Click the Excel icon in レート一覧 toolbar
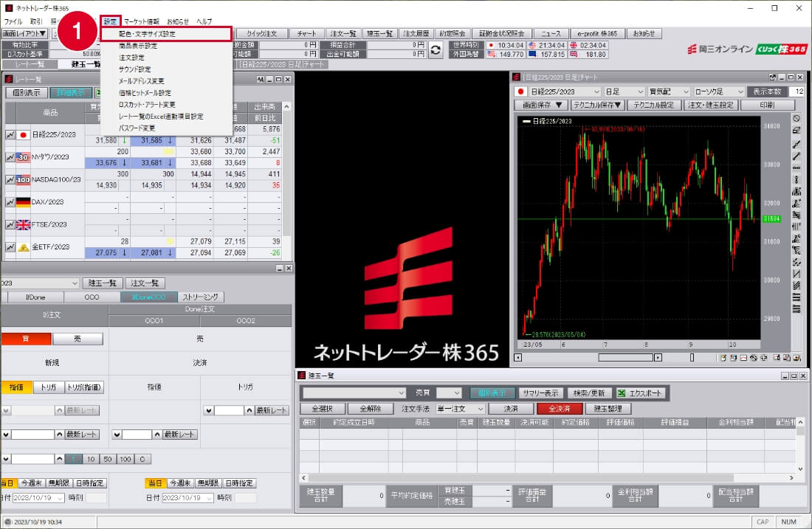 click(97, 93)
